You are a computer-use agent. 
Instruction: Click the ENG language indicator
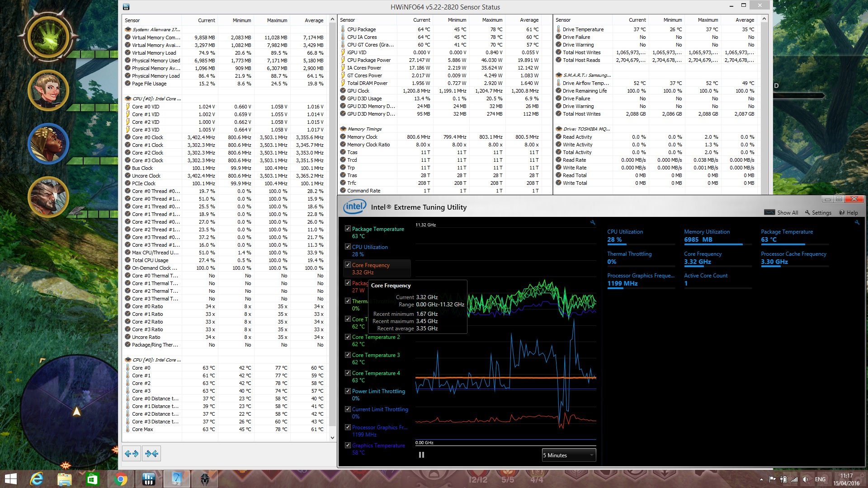click(x=820, y=479)
